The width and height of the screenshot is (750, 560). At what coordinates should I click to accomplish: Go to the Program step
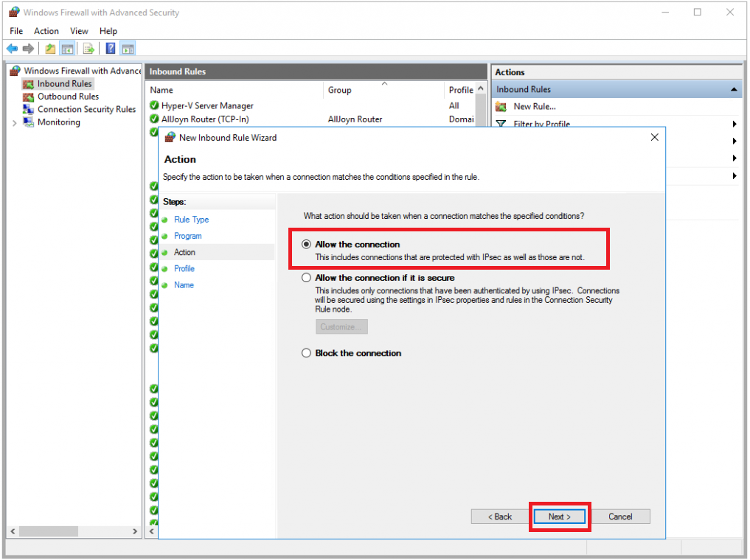point(188,236)
